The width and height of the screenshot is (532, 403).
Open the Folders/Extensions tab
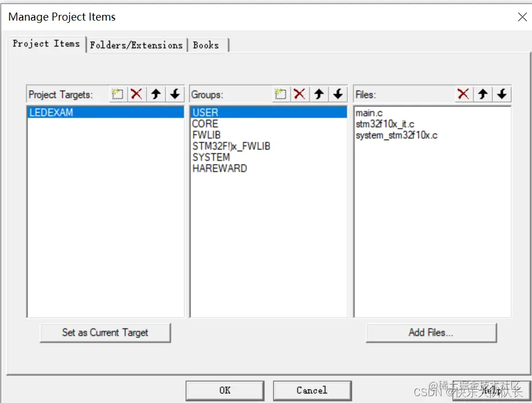[x=136, y=45]
